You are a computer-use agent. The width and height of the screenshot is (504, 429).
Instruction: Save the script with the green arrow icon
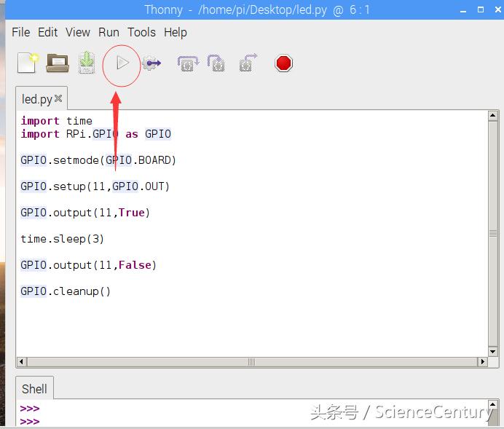[x=87, y=63]
